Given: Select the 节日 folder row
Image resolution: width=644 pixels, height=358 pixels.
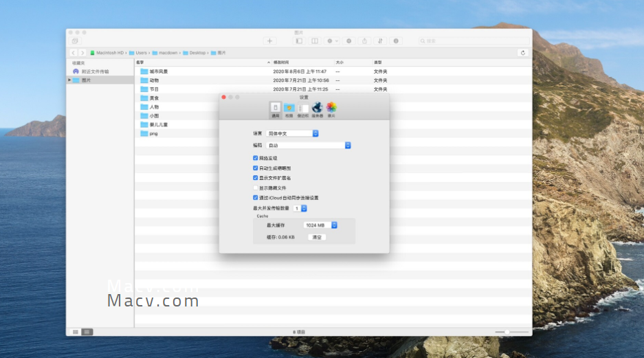Looking at the screenshot, I should coord(333,89).
